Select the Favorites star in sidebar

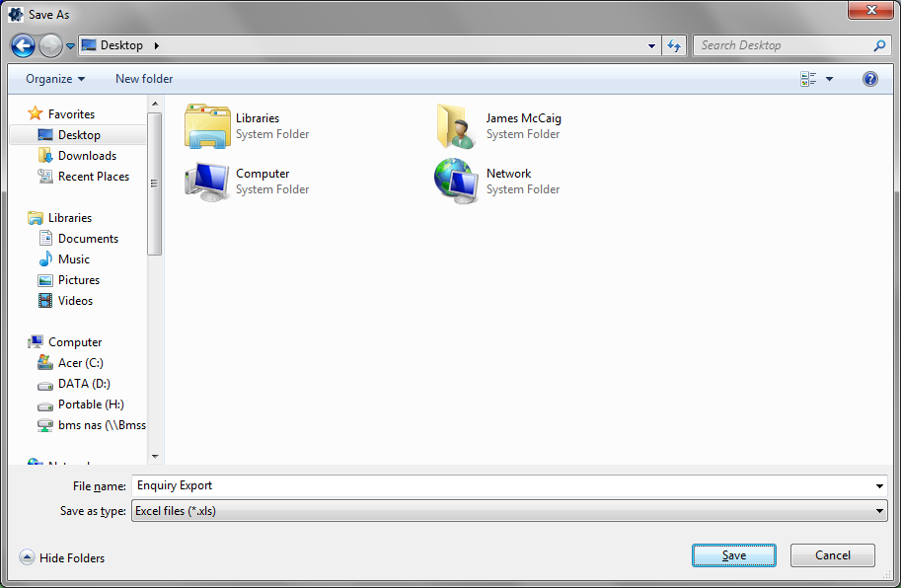[x=36, y=113]
